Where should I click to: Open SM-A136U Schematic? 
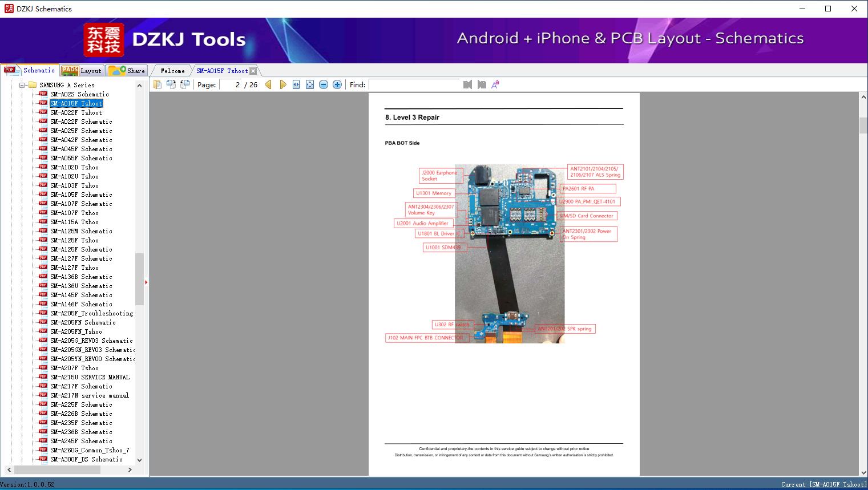tap(81, 286)
